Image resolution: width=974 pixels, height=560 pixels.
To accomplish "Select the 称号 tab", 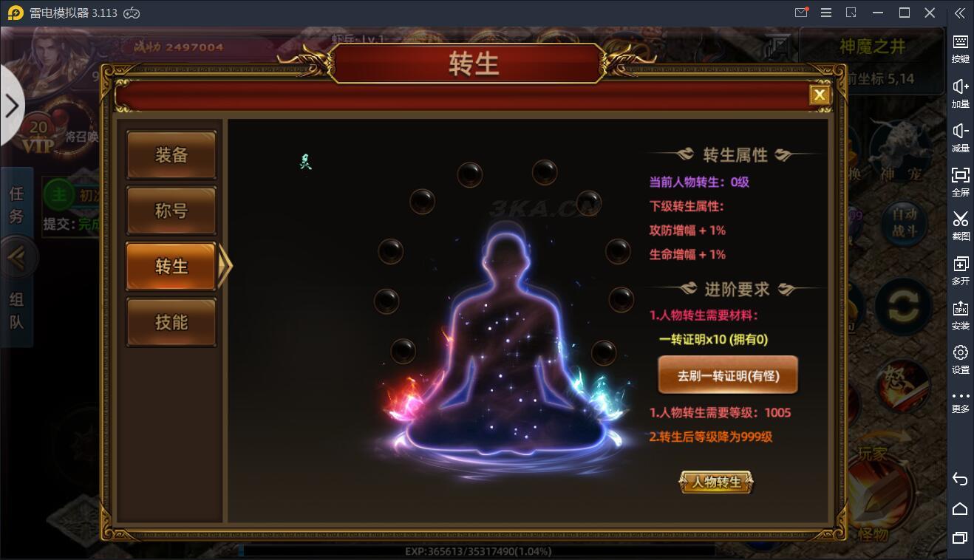I will pos(171,211).
